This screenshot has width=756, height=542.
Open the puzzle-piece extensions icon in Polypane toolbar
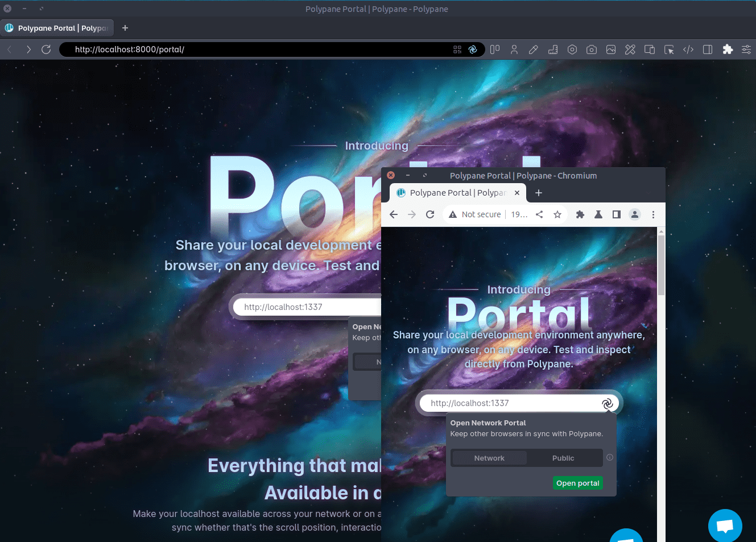(x=728, y=49)
